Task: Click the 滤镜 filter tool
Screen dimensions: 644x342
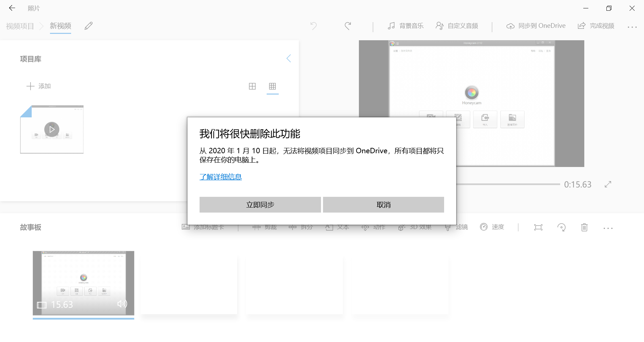Action: point(456,227)
